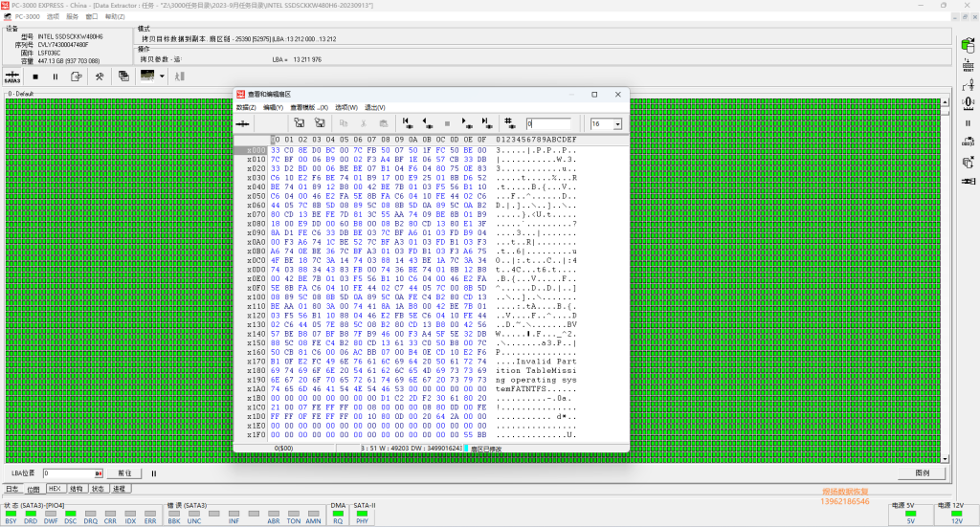The height and width of the screenshot is (527, 980).
Task: Jump to last sector in sector editor
Action: 485,123
